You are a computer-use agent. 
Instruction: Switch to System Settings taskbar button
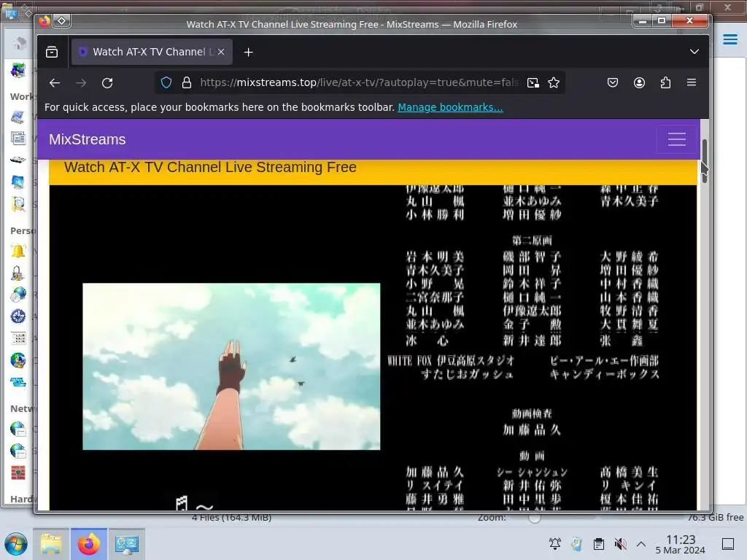point(127,544)
